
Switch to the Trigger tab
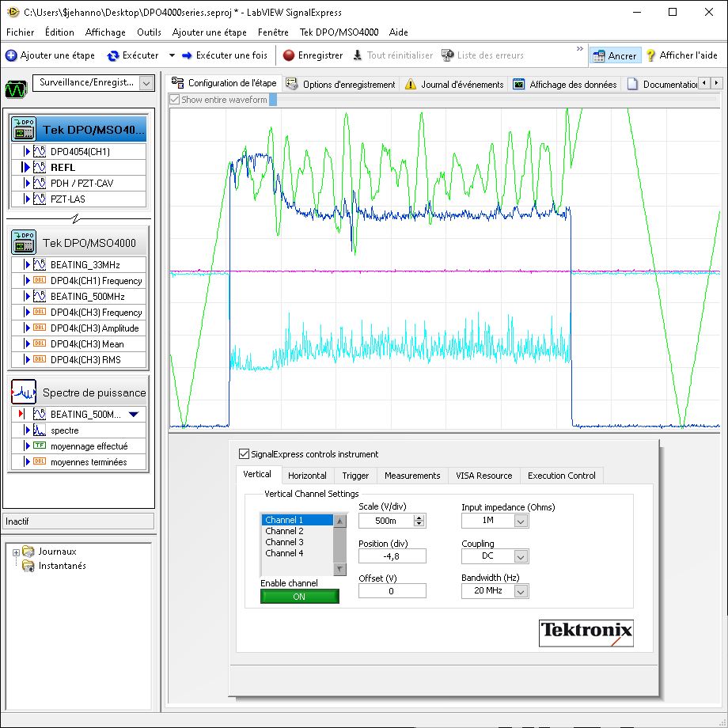point(355,476)
